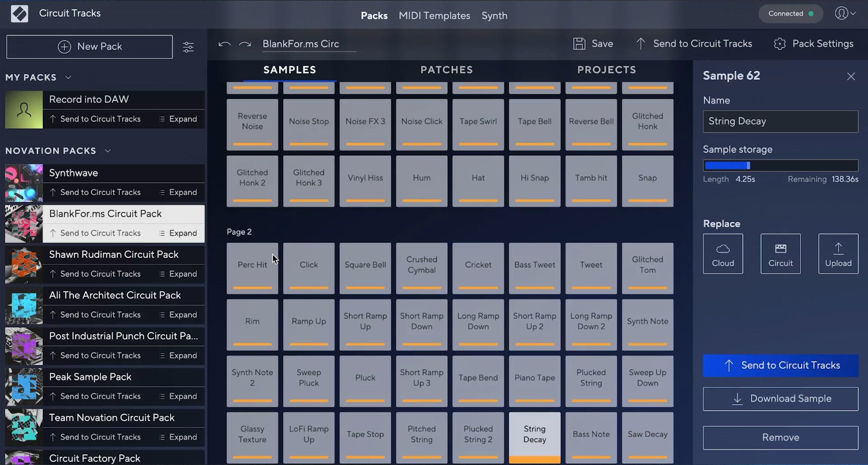Click the Novation Components logo icon
The image size is (868, 465).
(x=19, y=14)
